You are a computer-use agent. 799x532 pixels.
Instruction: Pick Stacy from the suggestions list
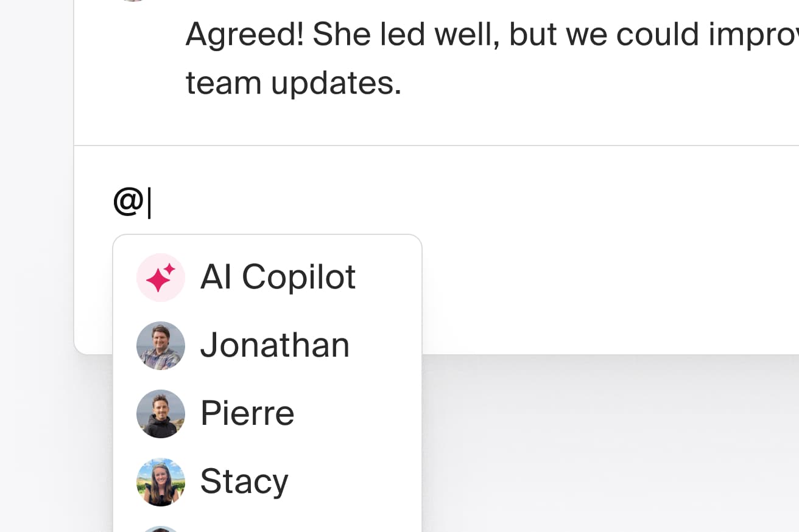tap(244, 481)
